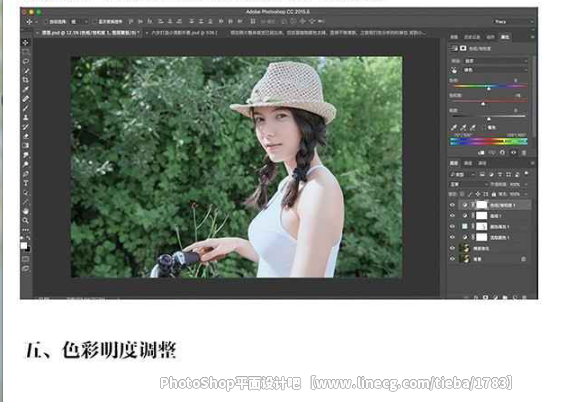
Task: Open the layer blend mode dropdown
Action: 469,184
